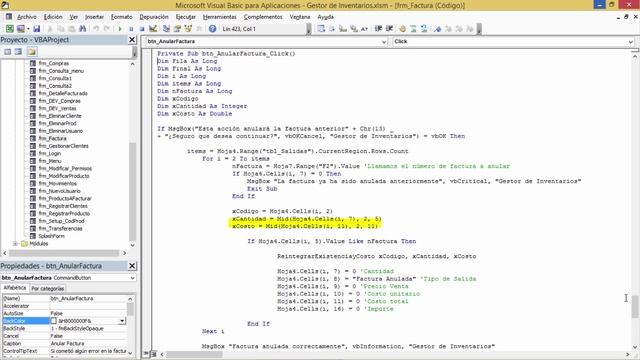
Task: Click View Object icon in Project panel
Action: [18, 51]
